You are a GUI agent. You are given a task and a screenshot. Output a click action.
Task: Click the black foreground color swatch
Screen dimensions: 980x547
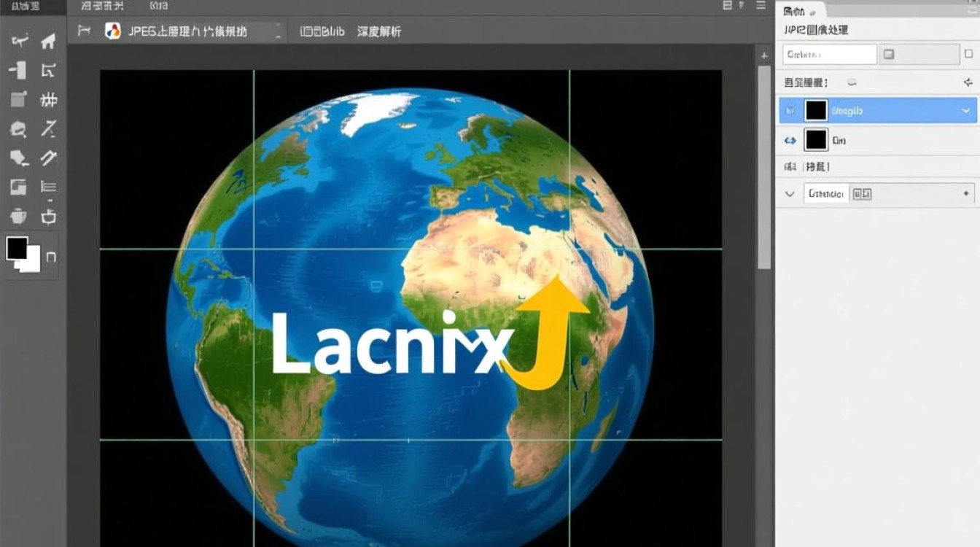pos(17,249)
